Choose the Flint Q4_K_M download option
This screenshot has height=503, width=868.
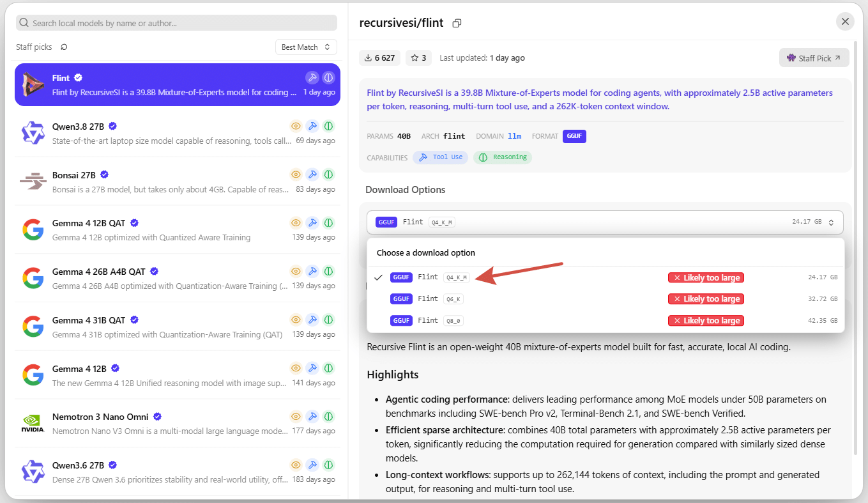click(x=605, y=277)
